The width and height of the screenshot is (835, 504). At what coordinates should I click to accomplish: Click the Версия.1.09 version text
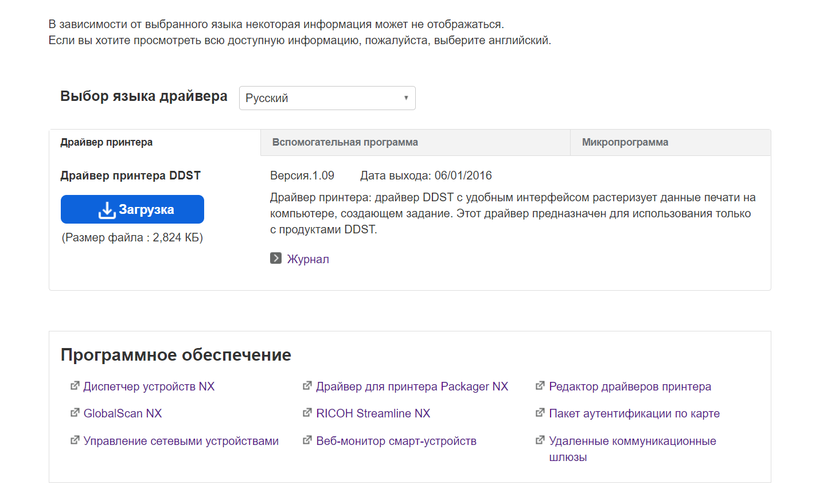point(302,175)
